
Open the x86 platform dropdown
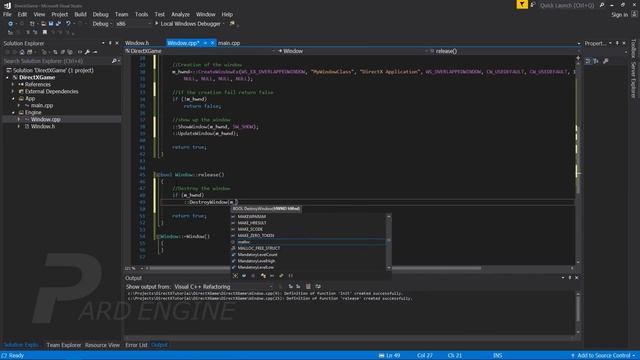pos(133,24)
